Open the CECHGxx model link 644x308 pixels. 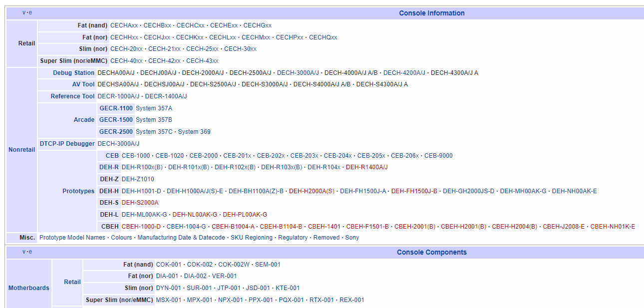[258, 25]
